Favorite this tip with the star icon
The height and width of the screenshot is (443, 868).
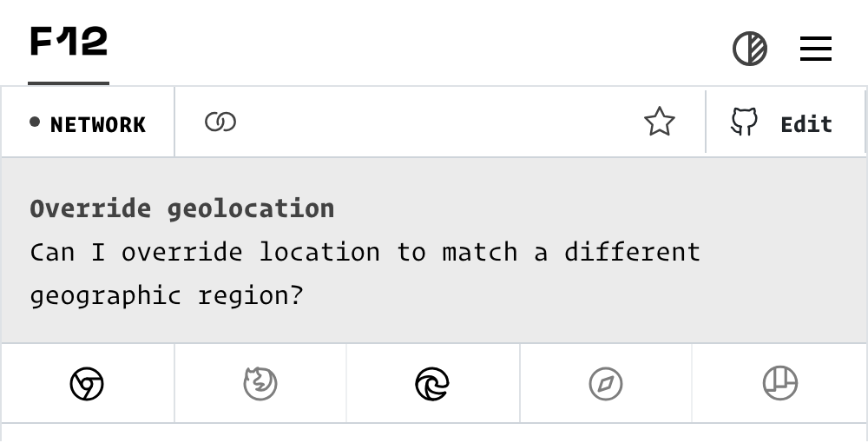pos(660,122)
